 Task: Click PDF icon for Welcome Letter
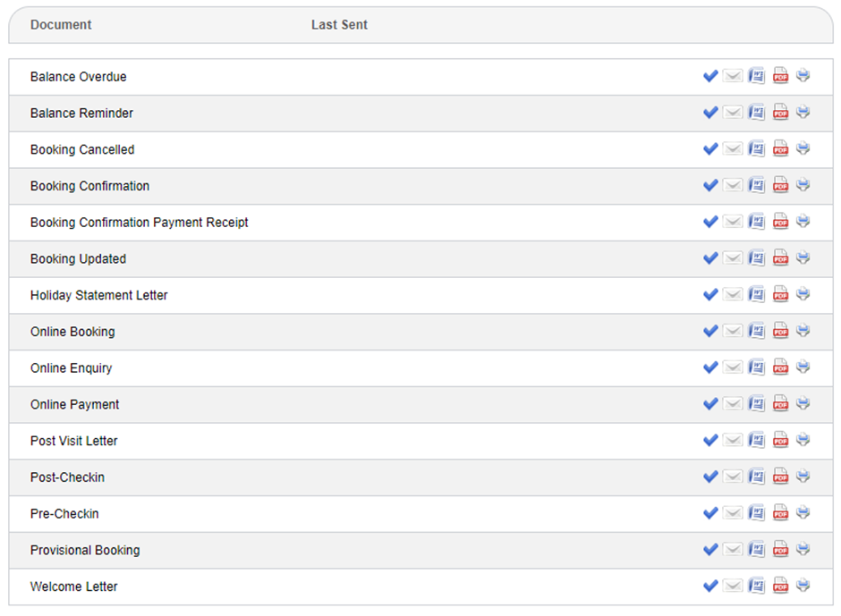780,586
